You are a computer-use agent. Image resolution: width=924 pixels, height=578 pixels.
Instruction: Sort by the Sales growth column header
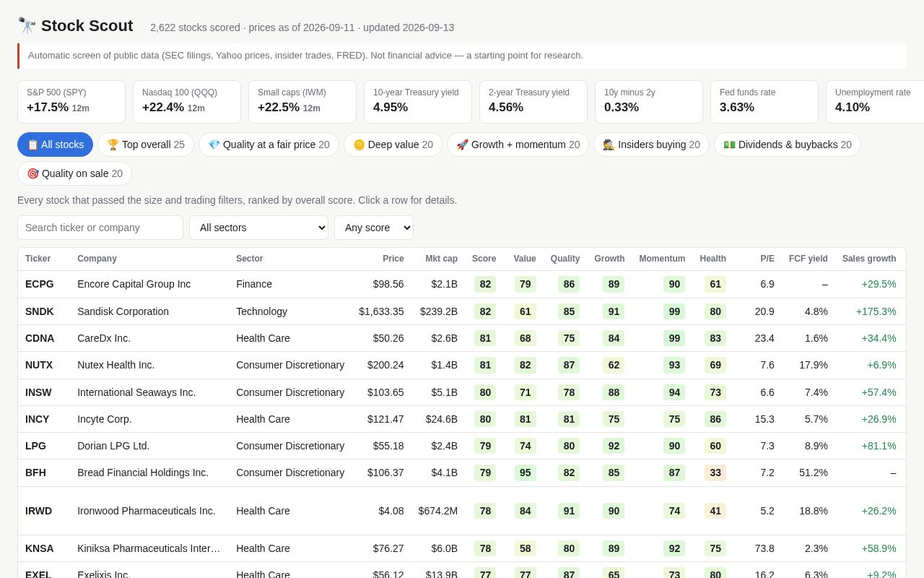[869, 259]
